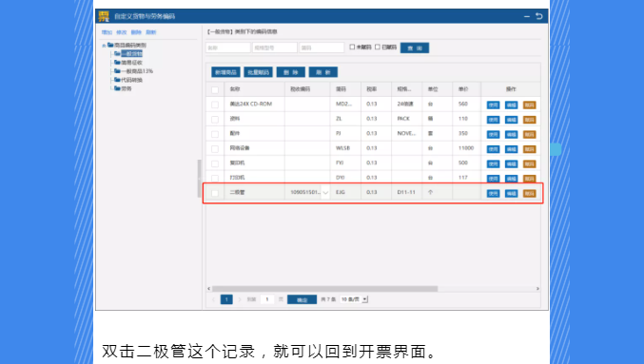Click the 新增商品 button
Viewport: 644px width, 364px height.
[225, 72]
